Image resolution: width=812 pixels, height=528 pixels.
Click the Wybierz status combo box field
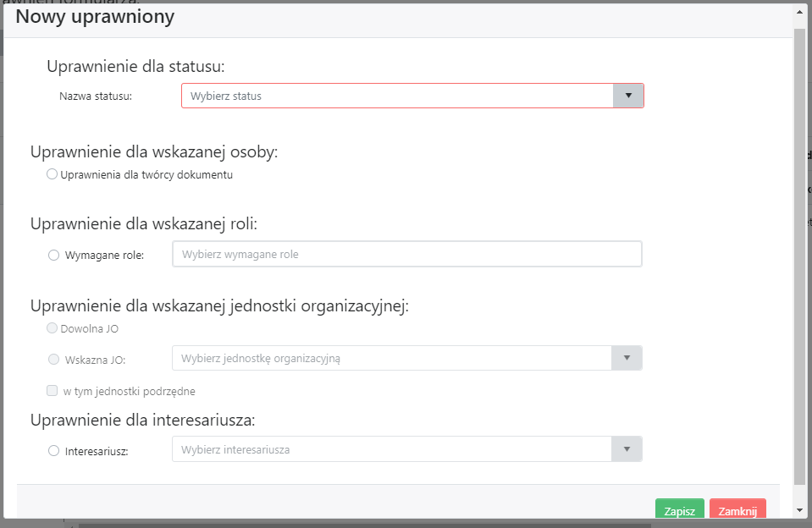click(x=397, y=96)
